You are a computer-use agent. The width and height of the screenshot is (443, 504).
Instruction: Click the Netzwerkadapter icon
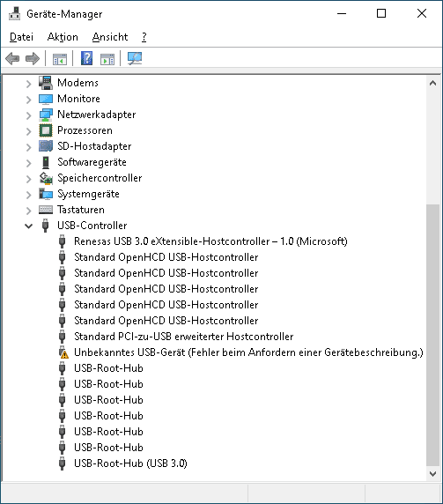(46, 115)
